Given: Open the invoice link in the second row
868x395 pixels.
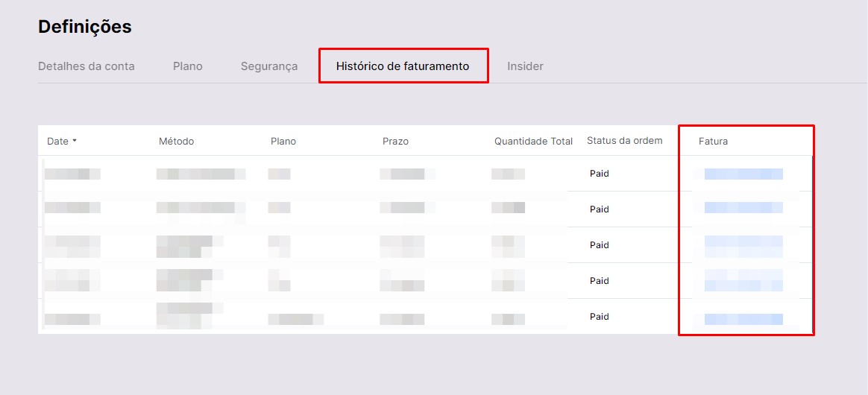Looking at the screenshot, I should click(743, 208).
